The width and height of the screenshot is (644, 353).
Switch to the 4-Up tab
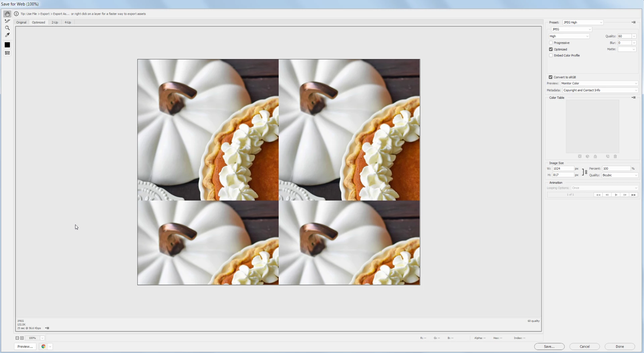point(68,23)
